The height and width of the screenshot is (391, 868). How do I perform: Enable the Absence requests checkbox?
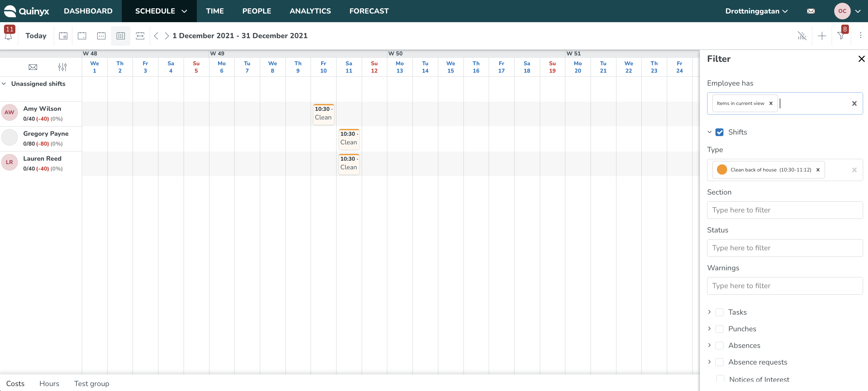(719, 362)
